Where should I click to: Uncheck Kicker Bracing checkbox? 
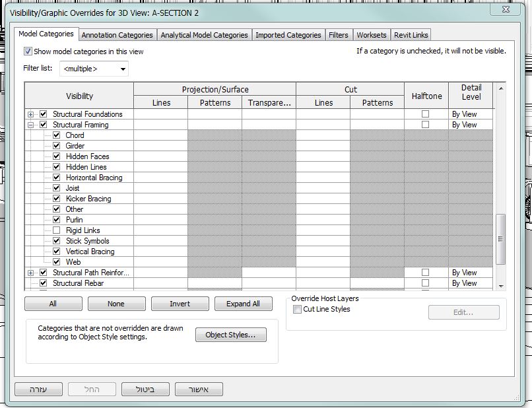[x=57, y=198]
